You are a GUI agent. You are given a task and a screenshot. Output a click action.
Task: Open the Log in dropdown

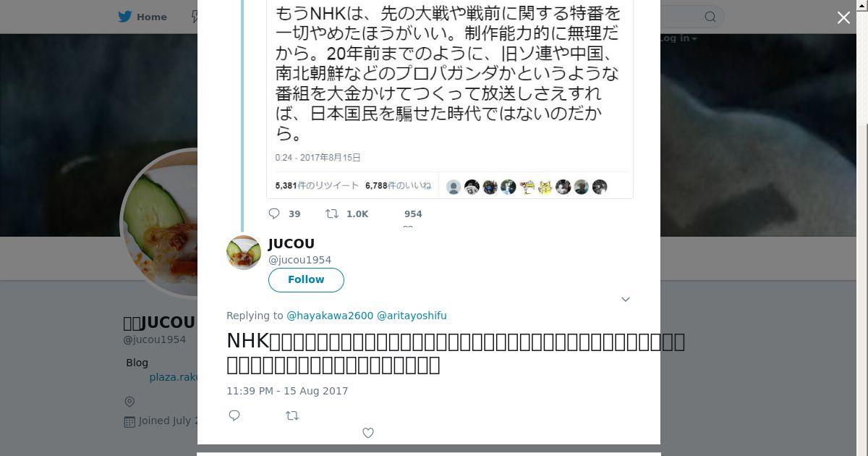(676, 38)
